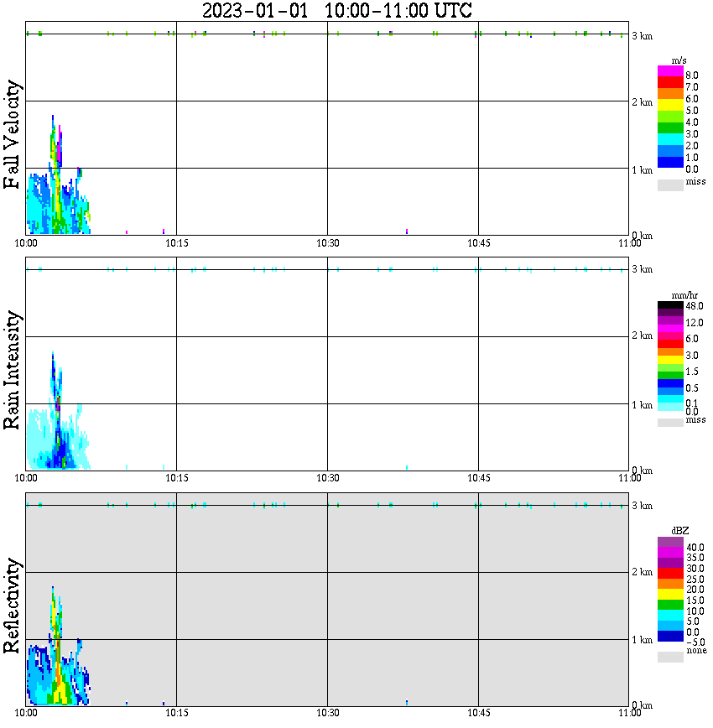Select the gray 'miss' swatch in the mm/hr legend

670,423
